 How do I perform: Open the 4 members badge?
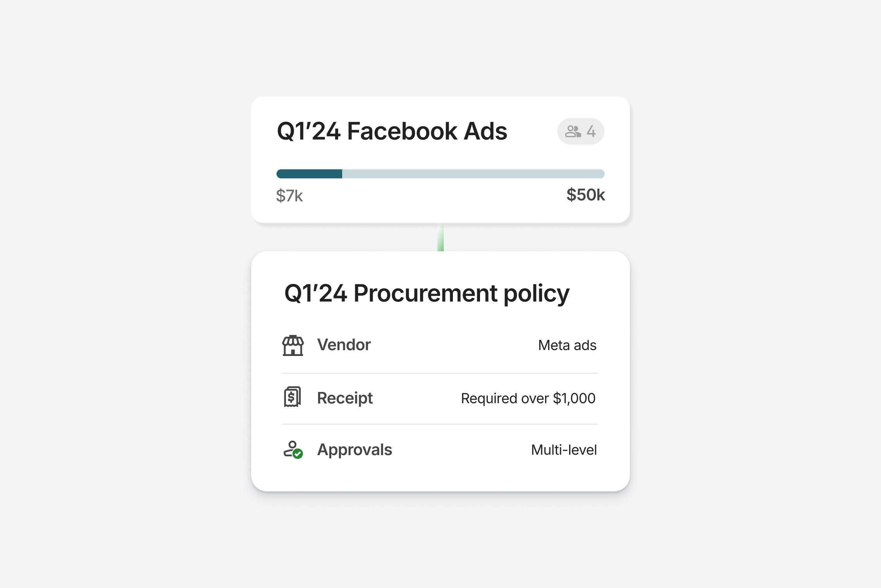point(580,131)
